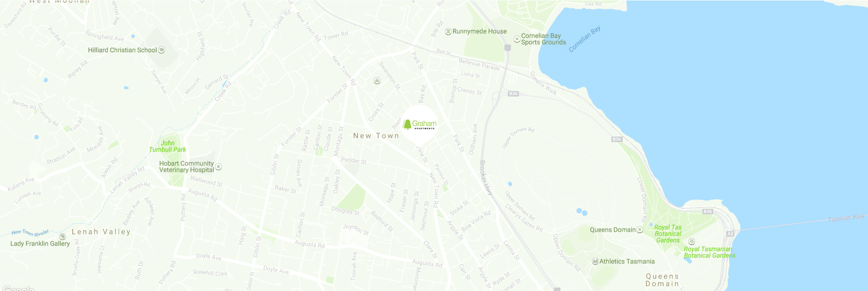Select the Queens Domain place icon

[640, 230]
